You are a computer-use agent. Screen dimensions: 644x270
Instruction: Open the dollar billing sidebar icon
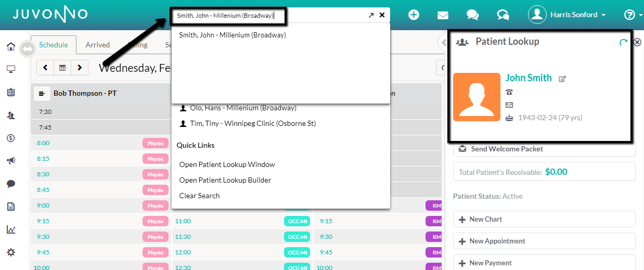pos(10,138)
